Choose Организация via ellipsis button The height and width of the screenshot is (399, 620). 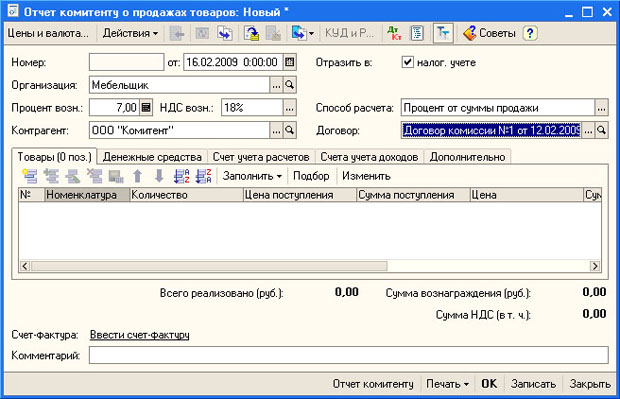coord(276,85)
